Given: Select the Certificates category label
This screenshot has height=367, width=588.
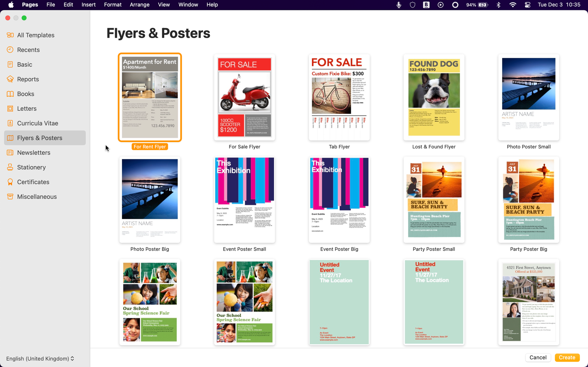Looking at the screenshot, I should [x=33, y=182].
